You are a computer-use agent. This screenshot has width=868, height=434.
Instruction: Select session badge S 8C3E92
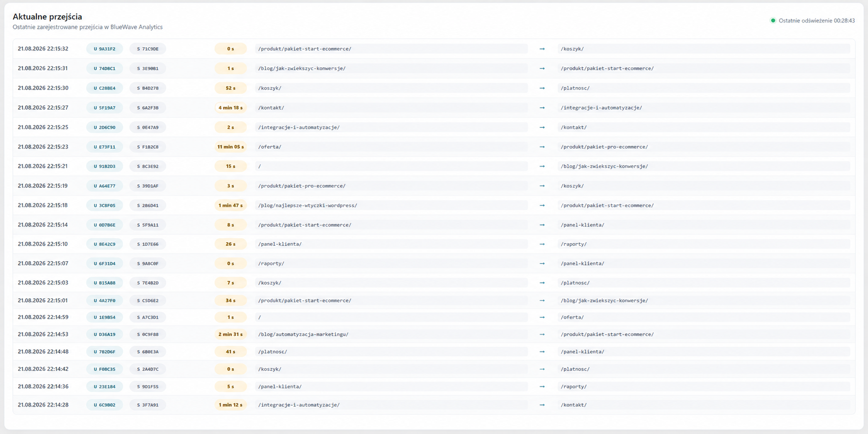[x=148, y=166]
